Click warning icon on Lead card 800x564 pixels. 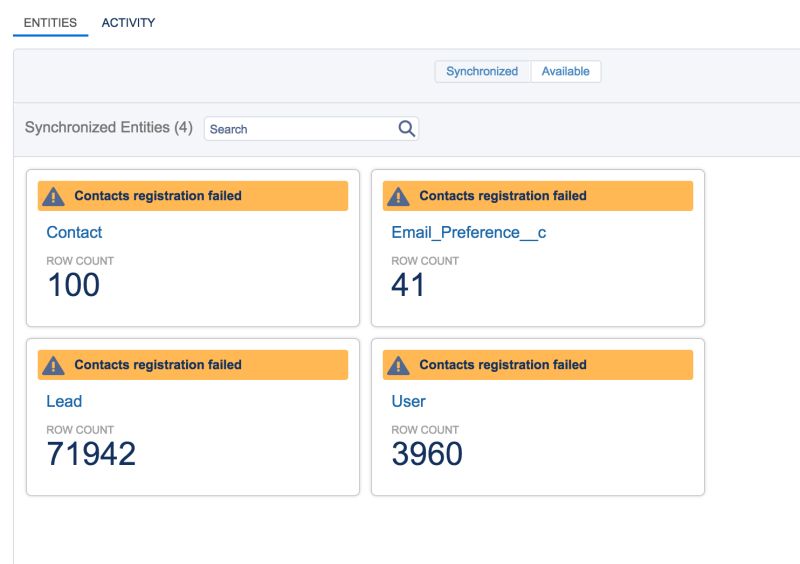tap(53, 365)
